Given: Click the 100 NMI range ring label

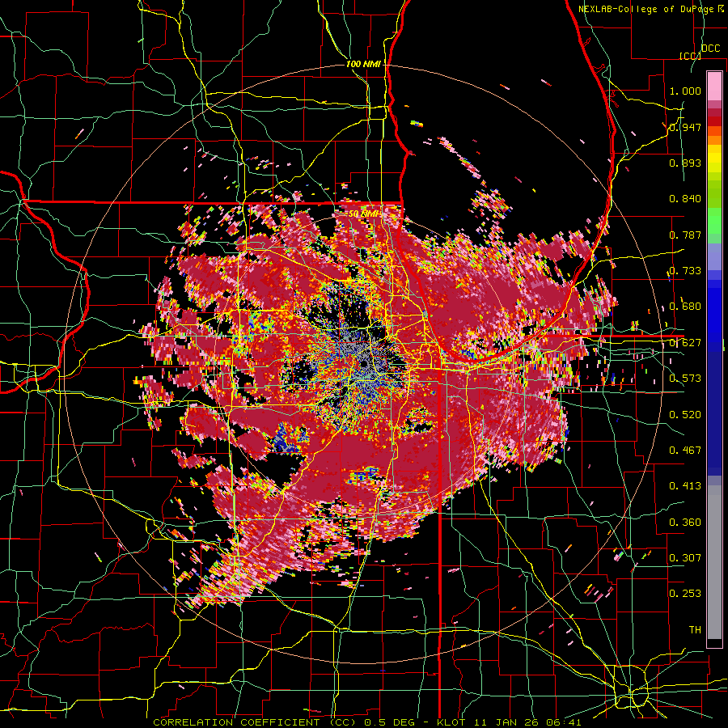Looking at the screenshot, I should 363,64.
